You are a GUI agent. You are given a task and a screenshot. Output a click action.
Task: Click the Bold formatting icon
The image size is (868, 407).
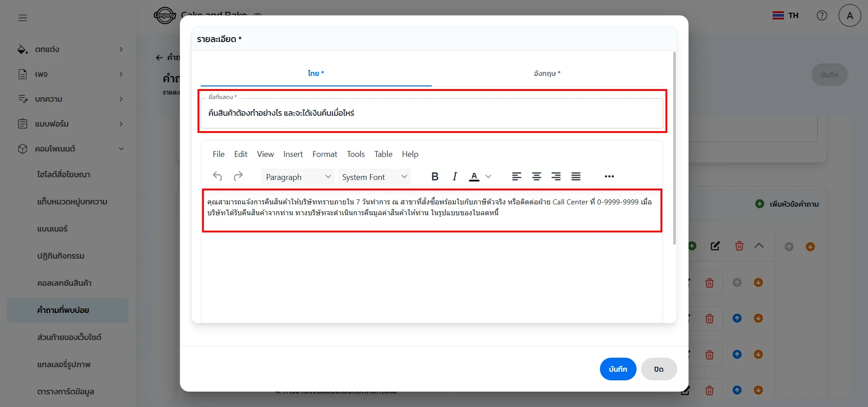pyautogui.click(x=435, y=177)
